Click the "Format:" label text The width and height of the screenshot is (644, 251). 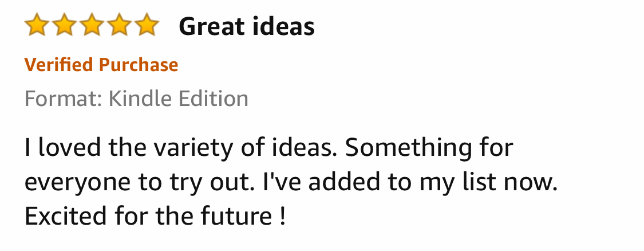click(x=64, y=99)
